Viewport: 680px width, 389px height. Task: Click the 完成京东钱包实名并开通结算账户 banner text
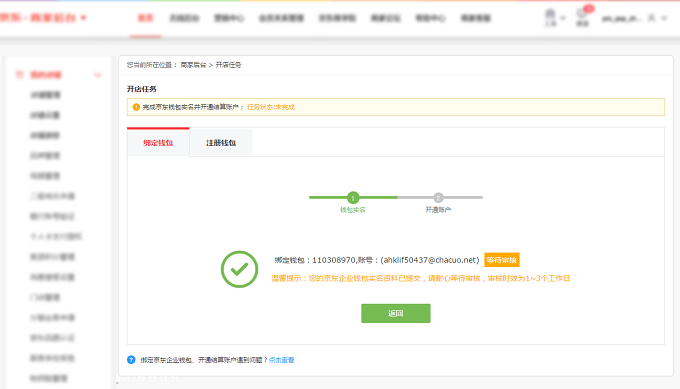pyautogui.click(x=190, y=107)
